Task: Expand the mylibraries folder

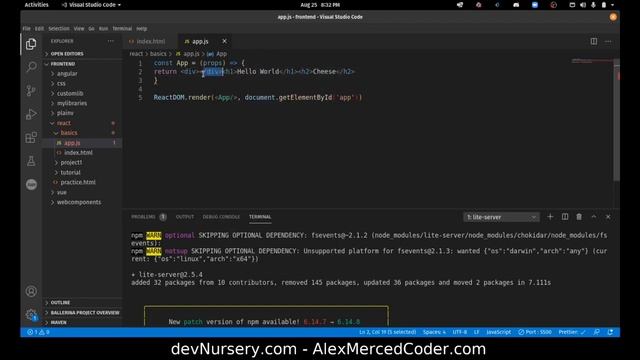Action: pos(82,103)
